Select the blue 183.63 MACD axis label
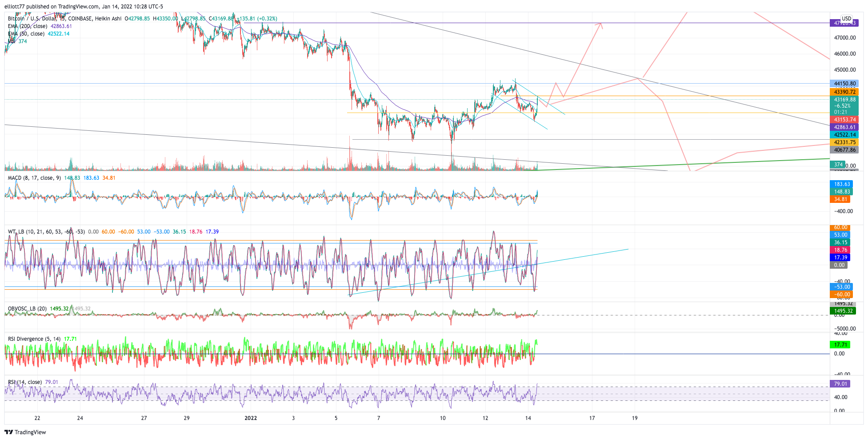868x440 pixels. point(841,184)
